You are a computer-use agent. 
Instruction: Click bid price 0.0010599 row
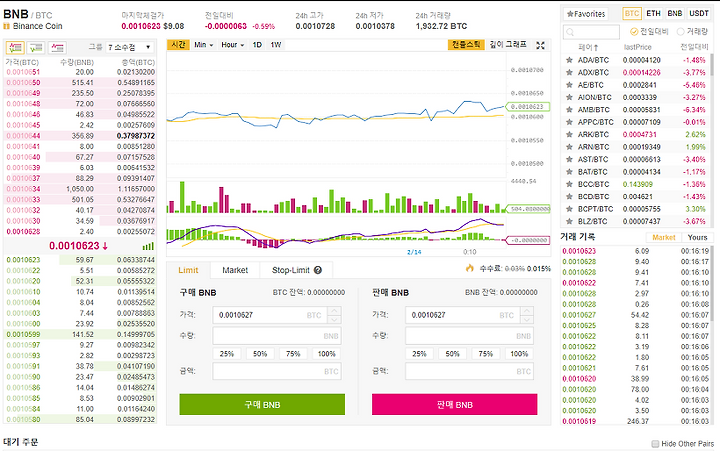(80, 334)
